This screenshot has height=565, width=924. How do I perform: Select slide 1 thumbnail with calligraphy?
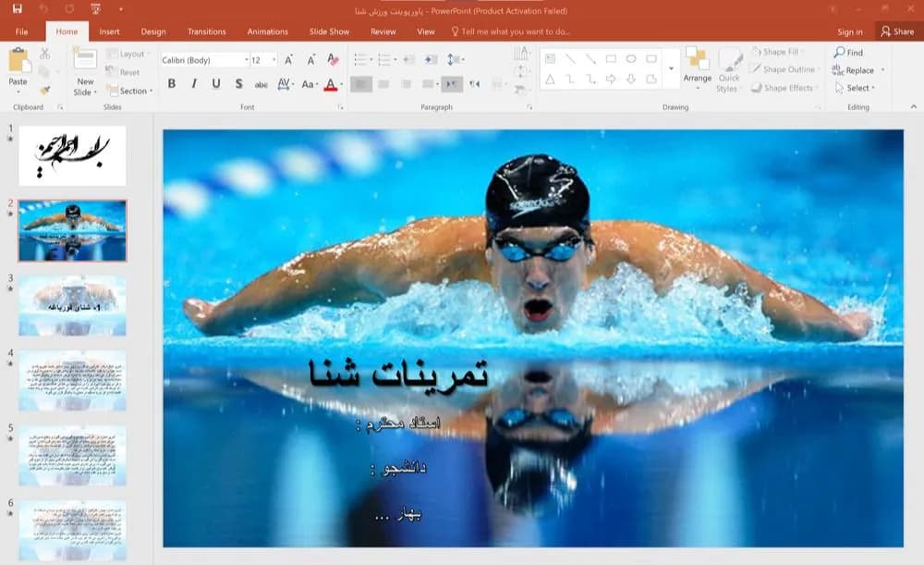point(72,155)
